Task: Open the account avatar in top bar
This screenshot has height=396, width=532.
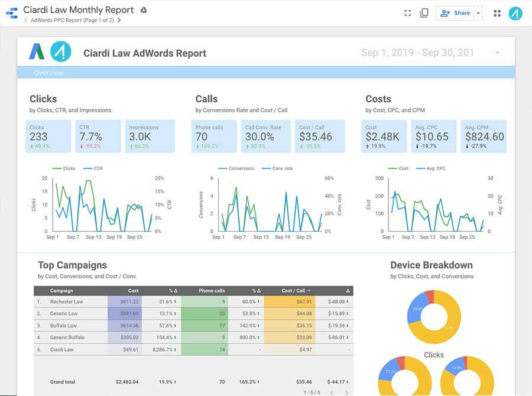Action: point(515,13)
